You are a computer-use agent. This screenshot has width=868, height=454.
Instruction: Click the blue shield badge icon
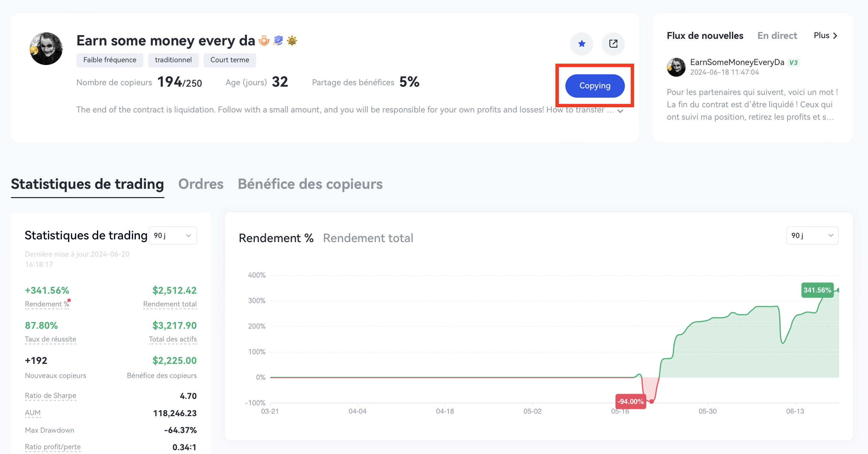(278, 41)
